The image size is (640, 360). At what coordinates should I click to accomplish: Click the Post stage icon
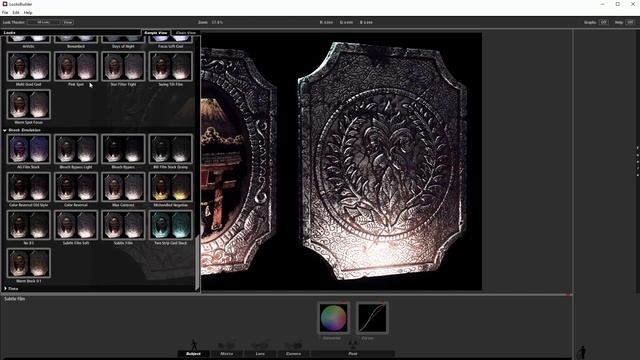click(353, 345)
